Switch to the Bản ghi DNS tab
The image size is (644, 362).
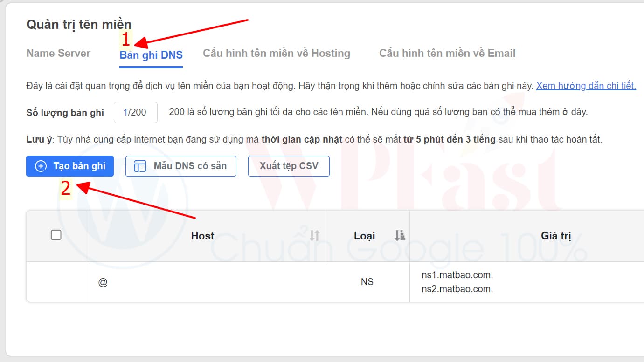pyautogui.click(x=151, y=55)
